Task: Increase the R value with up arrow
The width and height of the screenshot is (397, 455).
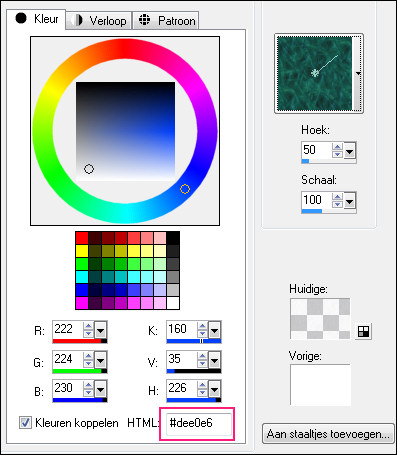Action: 88,326
